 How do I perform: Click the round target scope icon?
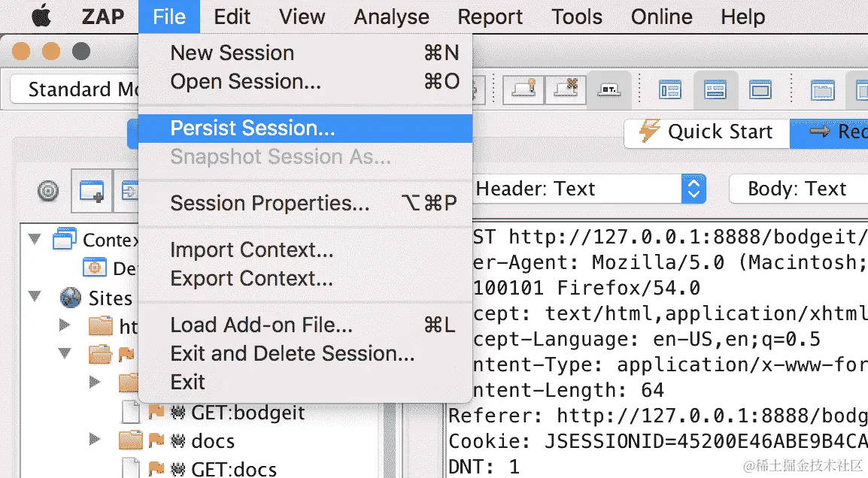[x=48, y=192]
